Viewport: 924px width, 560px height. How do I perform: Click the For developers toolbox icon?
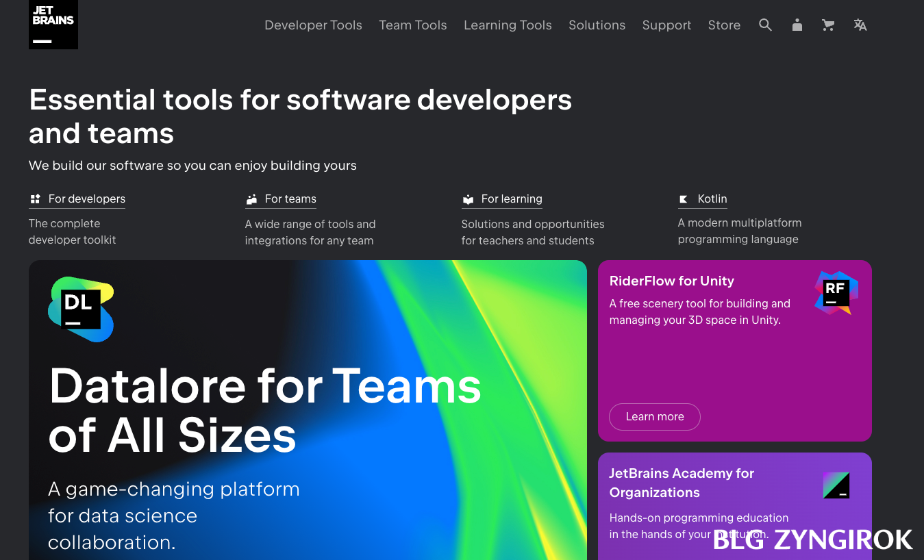click(x=35, y=199)
